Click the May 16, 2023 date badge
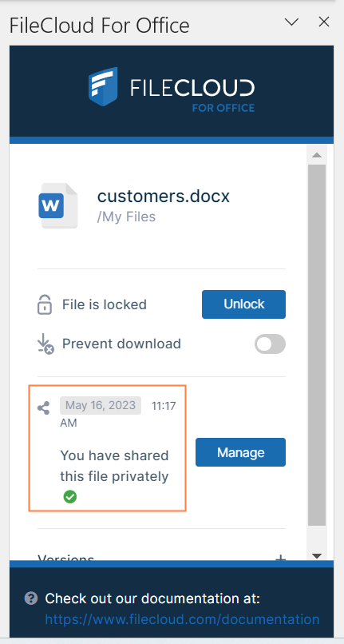Viewport: 344px width, 644px height. [101, 405]
